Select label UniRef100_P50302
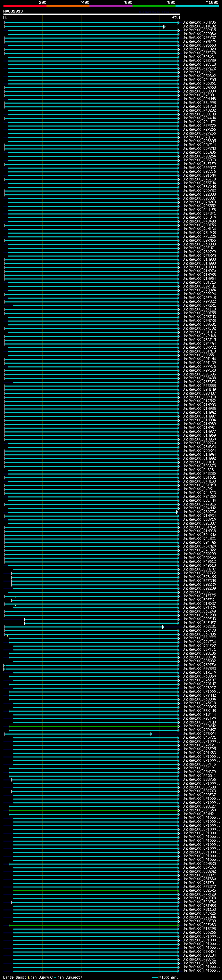 point(199,76)
